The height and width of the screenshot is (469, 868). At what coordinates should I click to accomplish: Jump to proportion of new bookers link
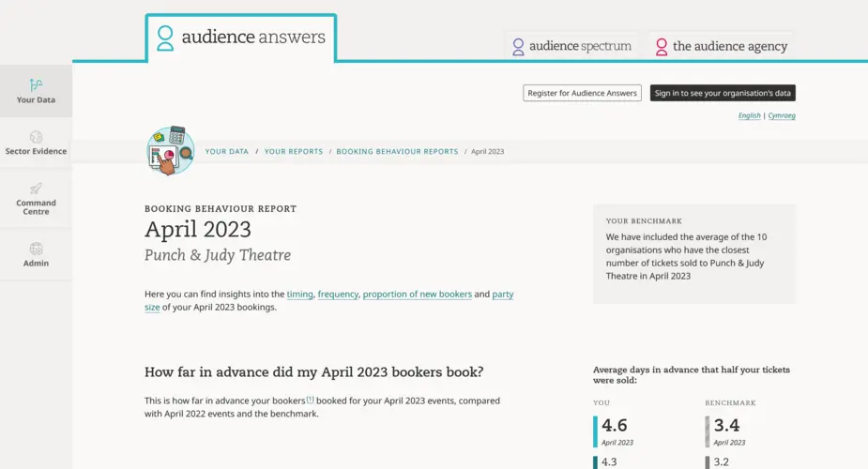point(418,295)
